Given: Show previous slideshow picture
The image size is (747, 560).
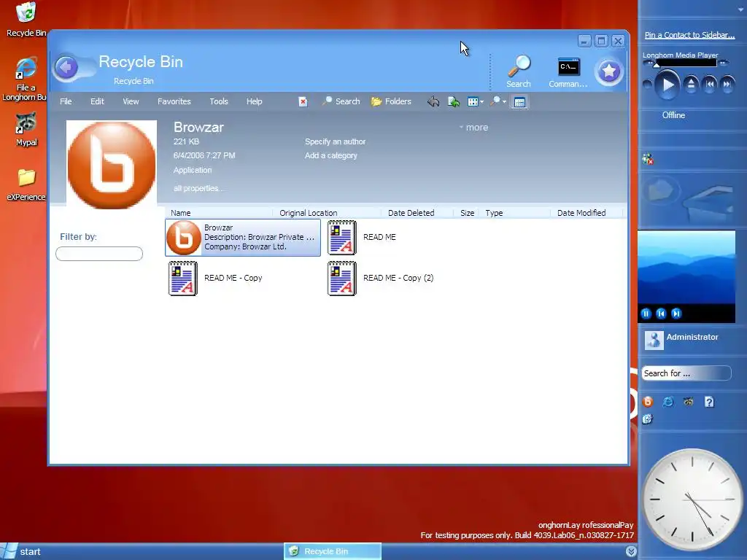Looking at the screenshot, I should click(x=661, y=314).
